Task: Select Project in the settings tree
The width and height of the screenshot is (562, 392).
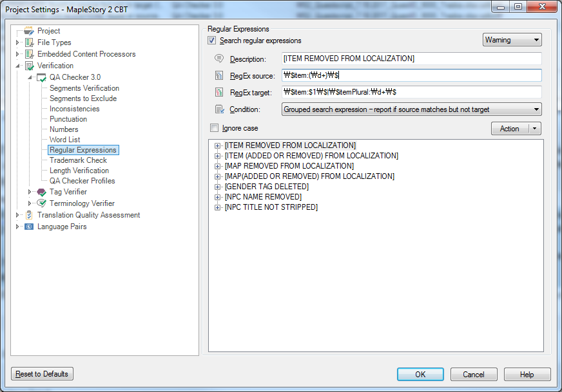Action: [48, 31]
